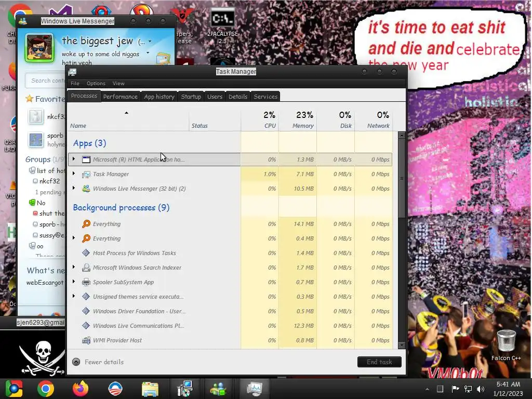Select the Windows Live Messenger process icon

tap(86, 189)
